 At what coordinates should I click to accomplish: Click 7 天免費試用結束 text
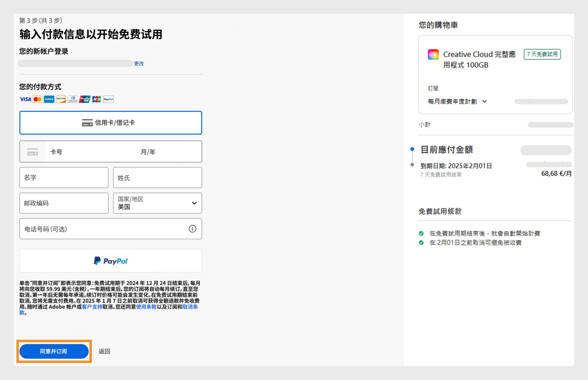click(x=441, y=174)
